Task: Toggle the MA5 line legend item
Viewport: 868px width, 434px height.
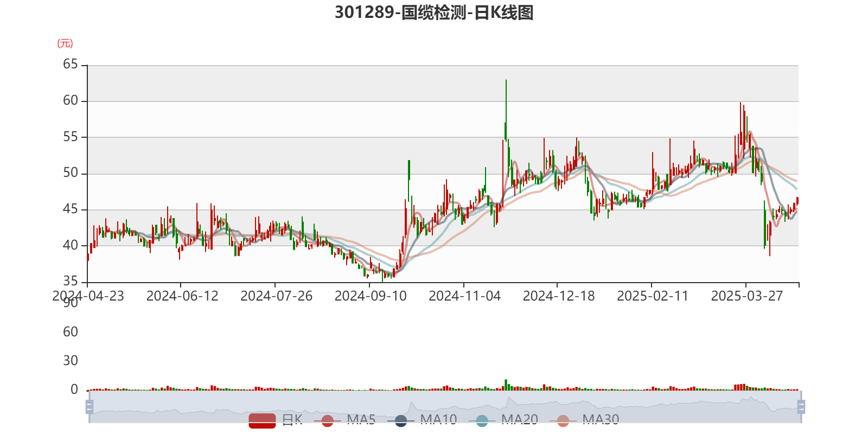Action: (x=344, y=420)
